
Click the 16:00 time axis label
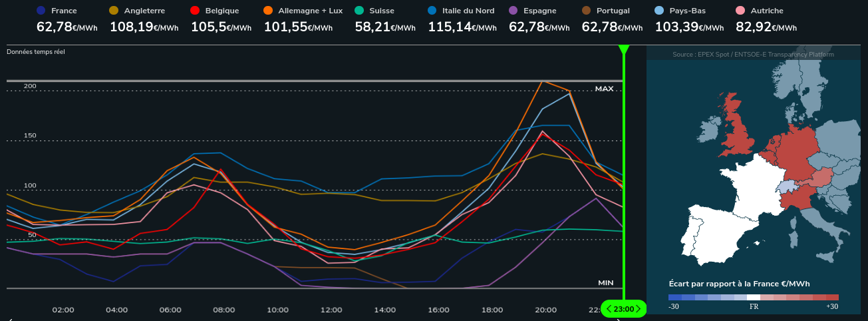(x=438, y=310)
